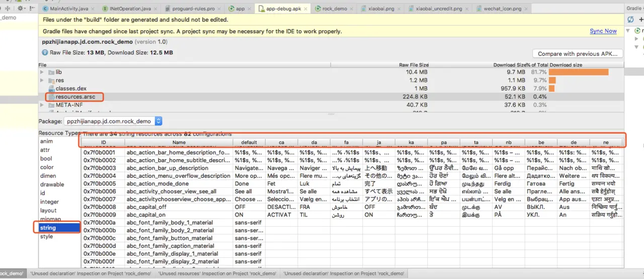Click Compare with previous APK button
The width and height of the screenshot is (644, 279).
(x=578, y=54)
